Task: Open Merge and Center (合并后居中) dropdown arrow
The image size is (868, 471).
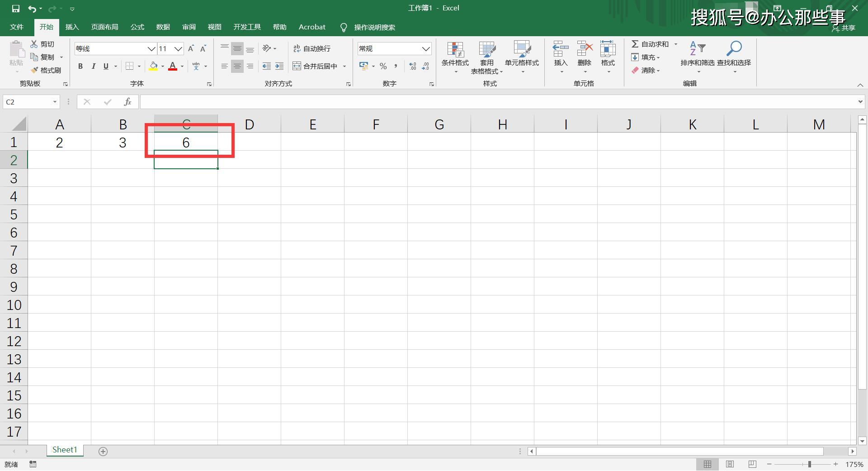Action: pos(344,66)
